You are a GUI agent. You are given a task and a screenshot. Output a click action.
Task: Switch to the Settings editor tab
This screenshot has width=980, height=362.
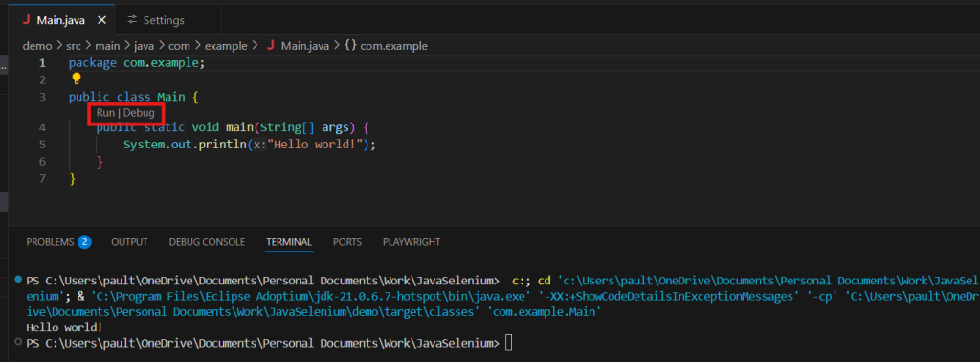coord(156,20)
